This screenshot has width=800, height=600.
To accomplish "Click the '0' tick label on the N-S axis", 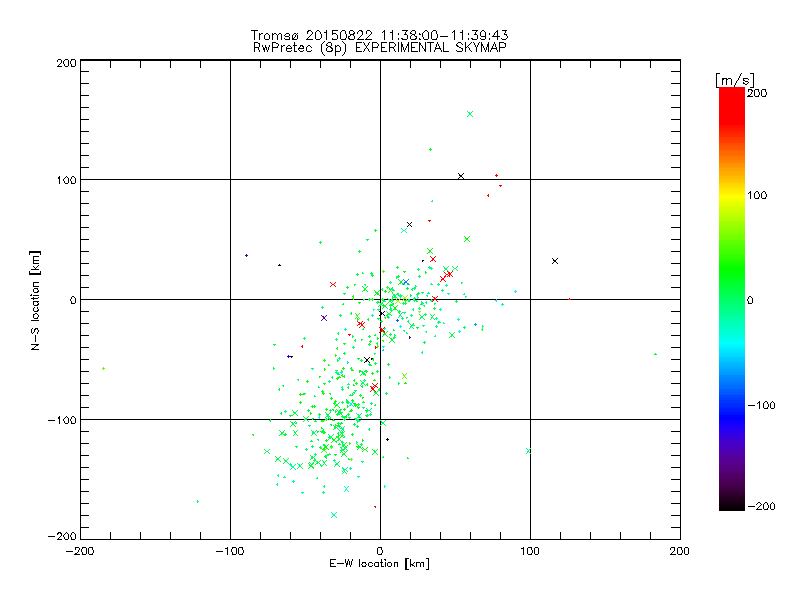I will tap(73, 300).
